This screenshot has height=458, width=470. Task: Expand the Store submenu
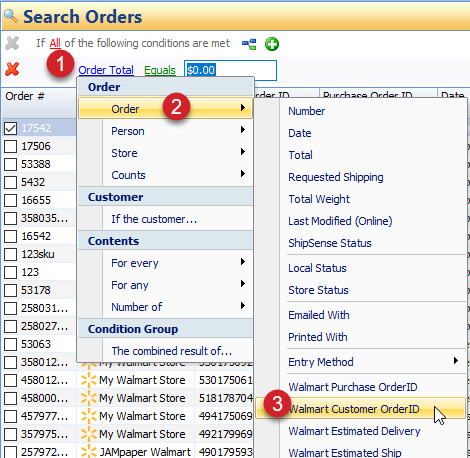[165, 153]
